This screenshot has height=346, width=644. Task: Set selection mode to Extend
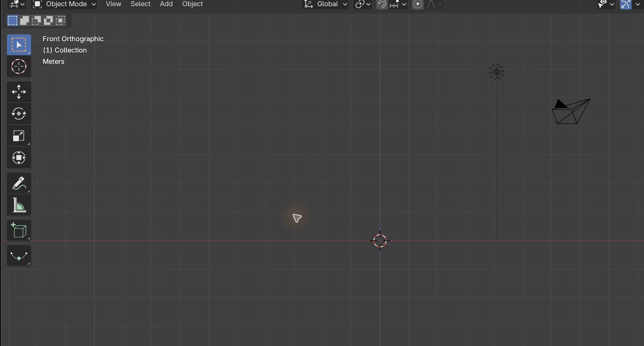[x=25, y=21]
